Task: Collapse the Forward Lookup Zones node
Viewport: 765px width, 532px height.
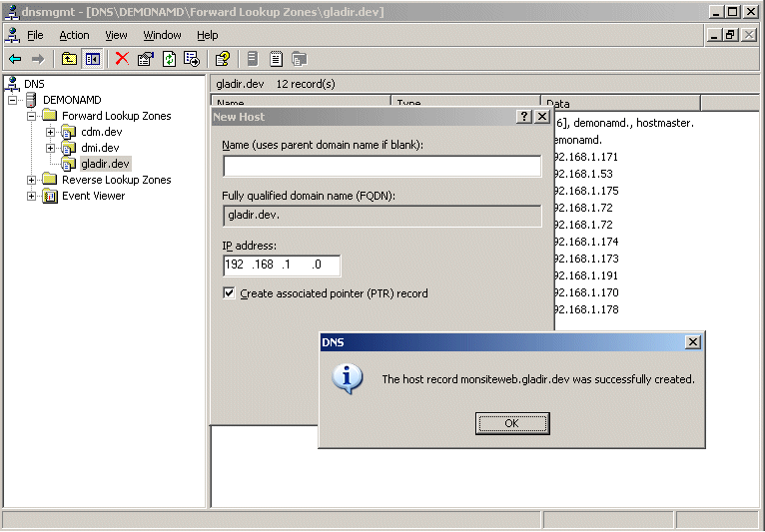Action: pyautogui.click(x=31, y=116)
